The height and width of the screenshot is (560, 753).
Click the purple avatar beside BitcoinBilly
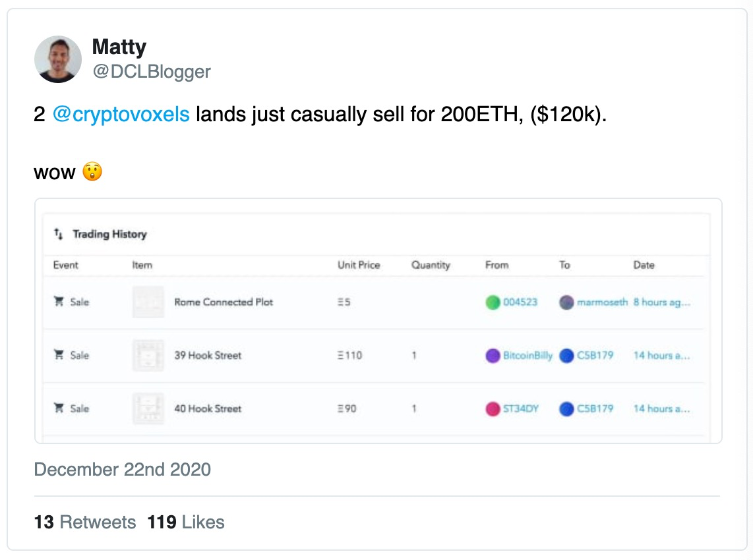pyautogui.click(x=493, y=356)
